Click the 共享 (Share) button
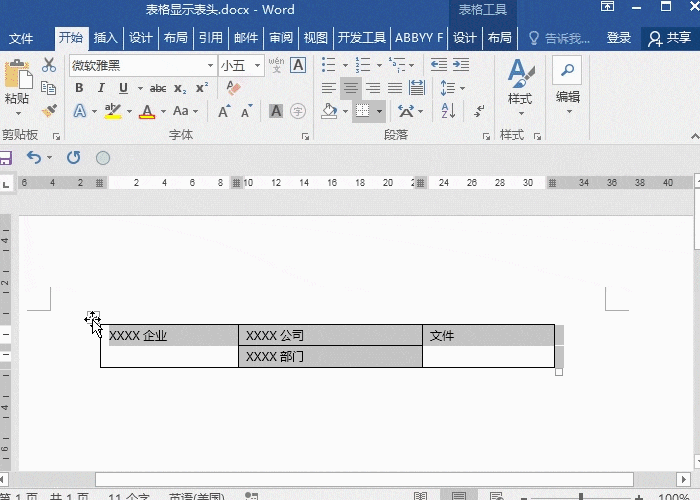The width and height of the screenshot is (700, 500). click(671, 38)
